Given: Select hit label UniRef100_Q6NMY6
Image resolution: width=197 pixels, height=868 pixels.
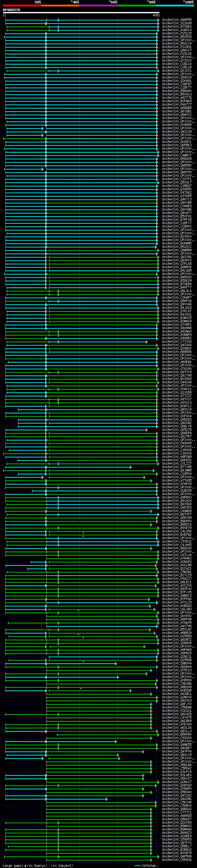Looking at the screenshot, I should [x=177, y=267].
